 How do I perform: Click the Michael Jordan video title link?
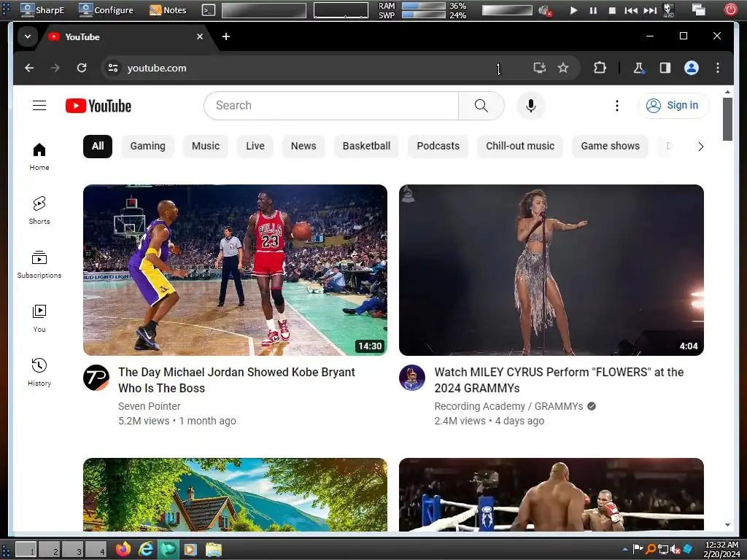coord(237,380)
